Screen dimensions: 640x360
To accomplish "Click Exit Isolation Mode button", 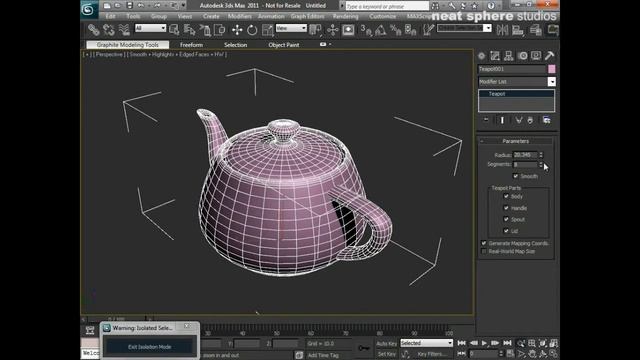I will 149,347.
